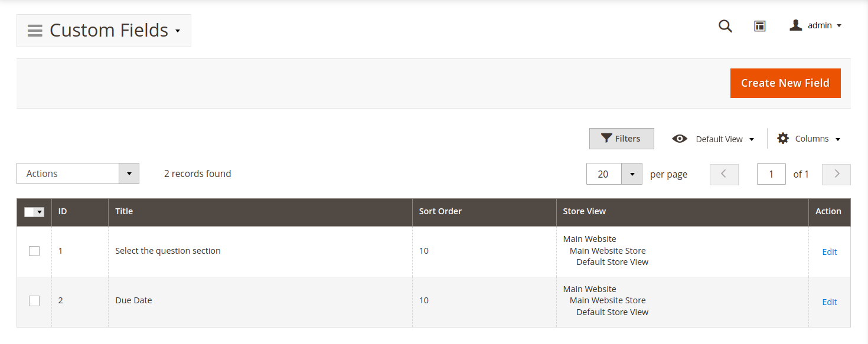868x344 pixels.
Task: Check the row checkbox for Select the question section
Action: point(34,250)
